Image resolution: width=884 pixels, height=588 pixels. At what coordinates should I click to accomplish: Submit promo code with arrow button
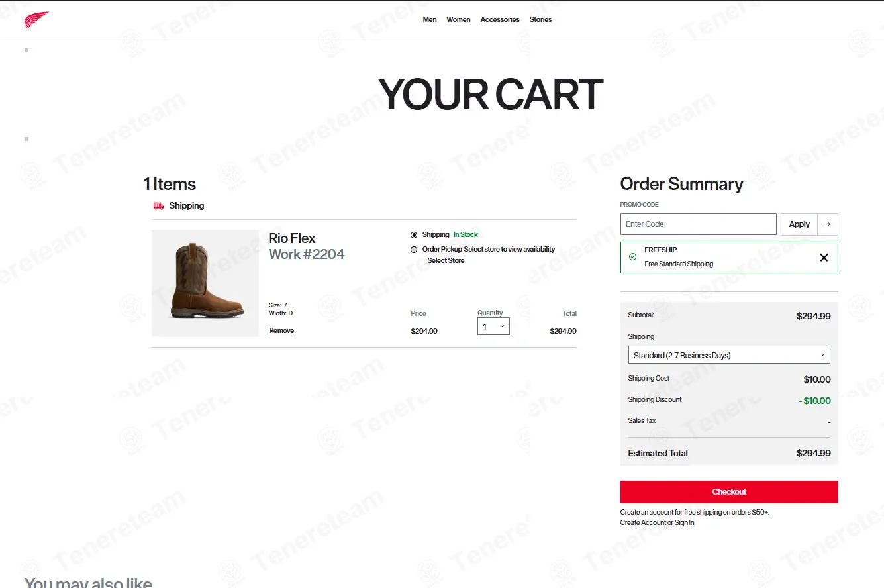click(x=828, y=224)
